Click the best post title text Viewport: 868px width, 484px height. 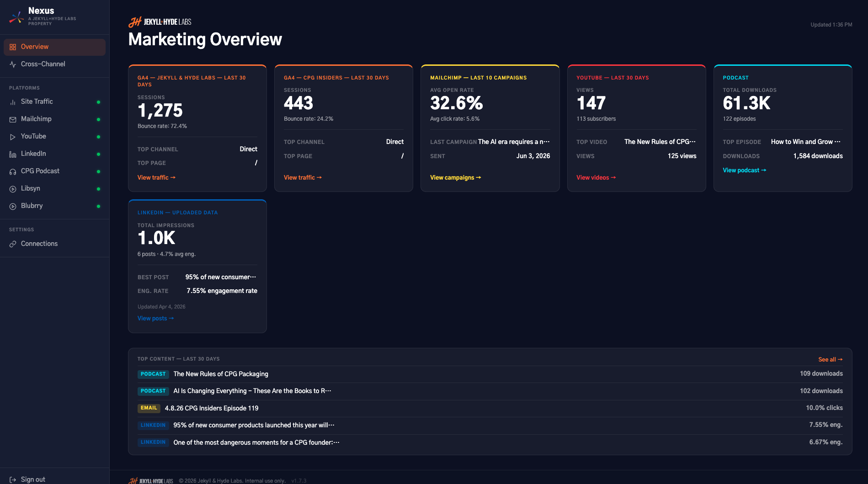(x=221, y=277)
